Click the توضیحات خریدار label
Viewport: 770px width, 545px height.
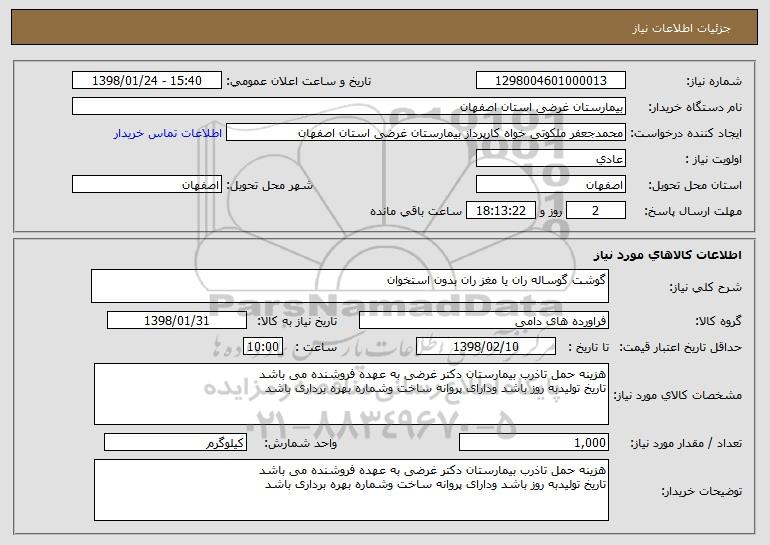701,491
